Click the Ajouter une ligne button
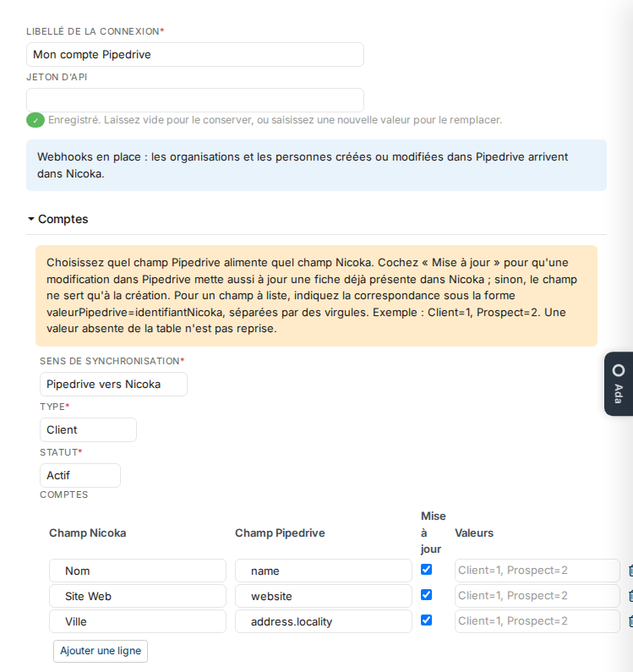633x672 pixels. point(101,651)
